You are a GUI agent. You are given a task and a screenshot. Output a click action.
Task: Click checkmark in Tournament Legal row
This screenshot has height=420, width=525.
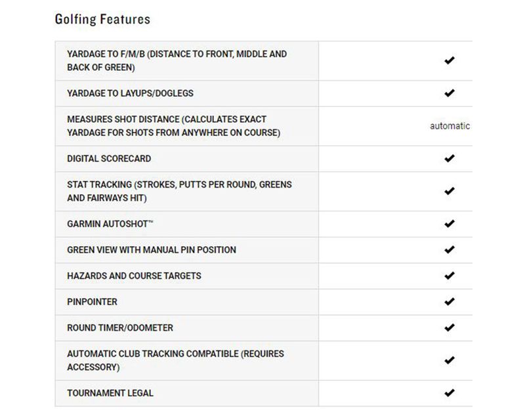[x=450, y=393]
